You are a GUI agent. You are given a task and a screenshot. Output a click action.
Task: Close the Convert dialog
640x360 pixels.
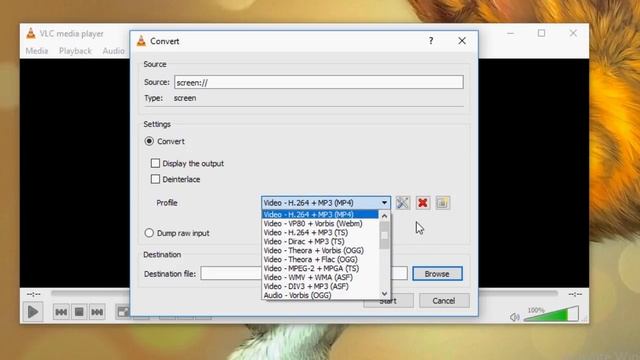tap(462, 41)
